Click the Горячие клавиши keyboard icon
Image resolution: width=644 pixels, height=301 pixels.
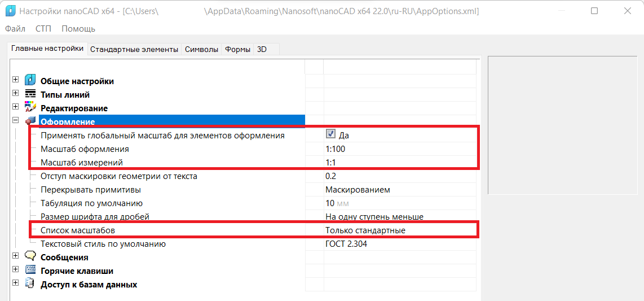pos(30,271)
